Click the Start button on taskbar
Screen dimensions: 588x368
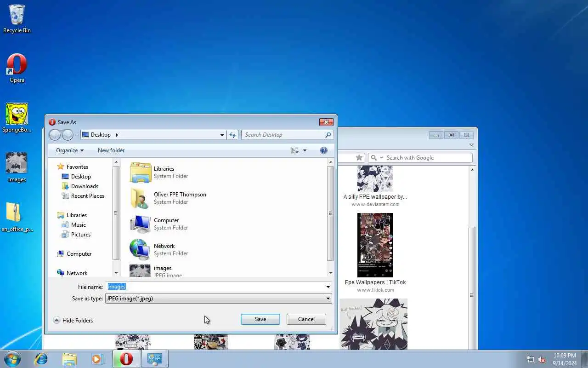click(12, 359)
